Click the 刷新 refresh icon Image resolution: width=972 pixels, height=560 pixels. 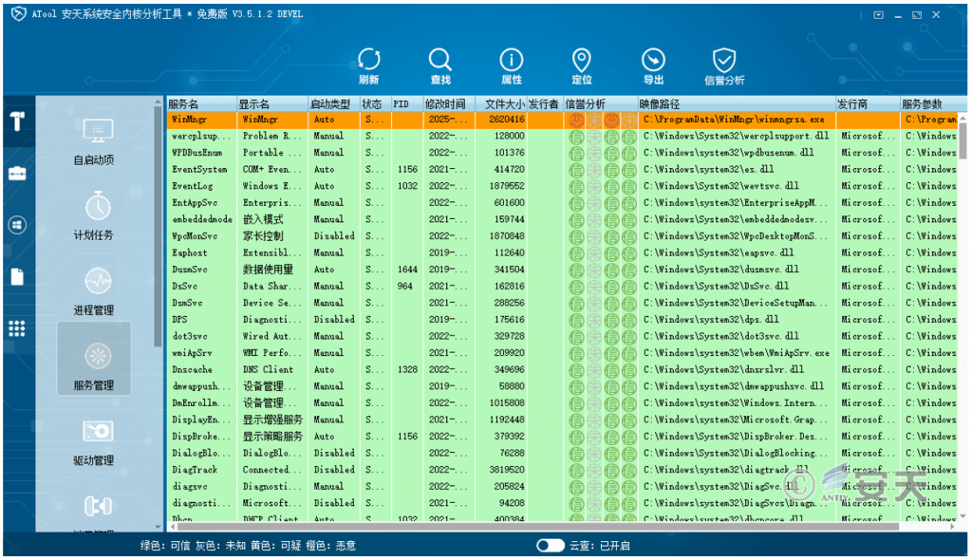click(x=368, y=65)
